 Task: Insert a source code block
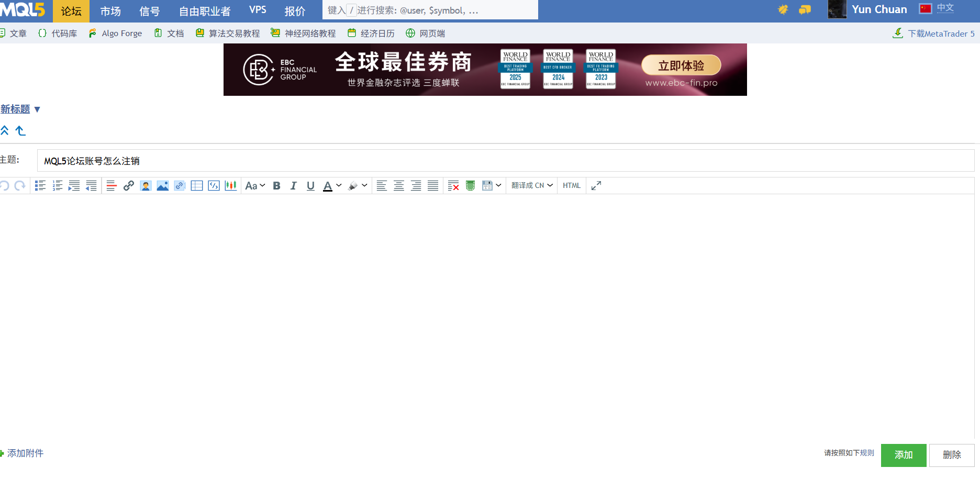tap(214, 186)
